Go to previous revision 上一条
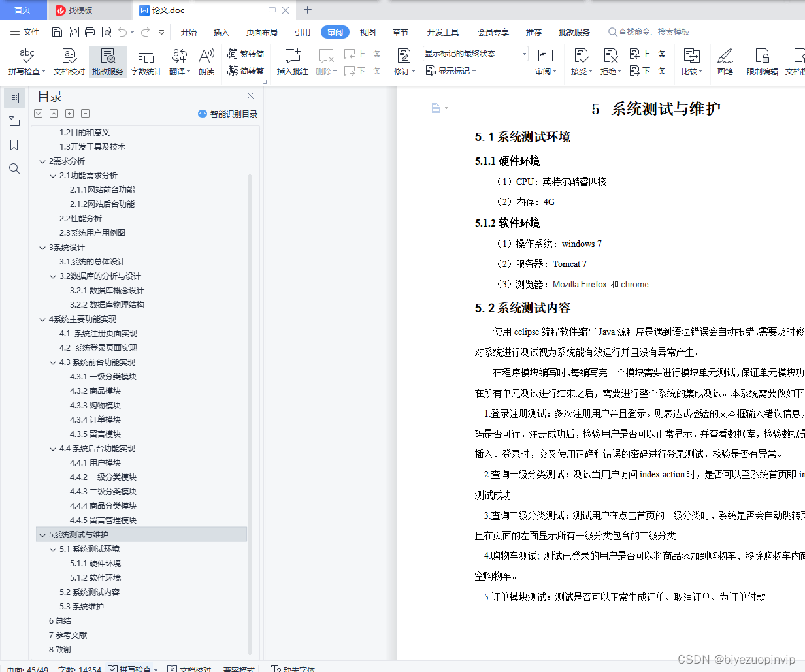 648,54
